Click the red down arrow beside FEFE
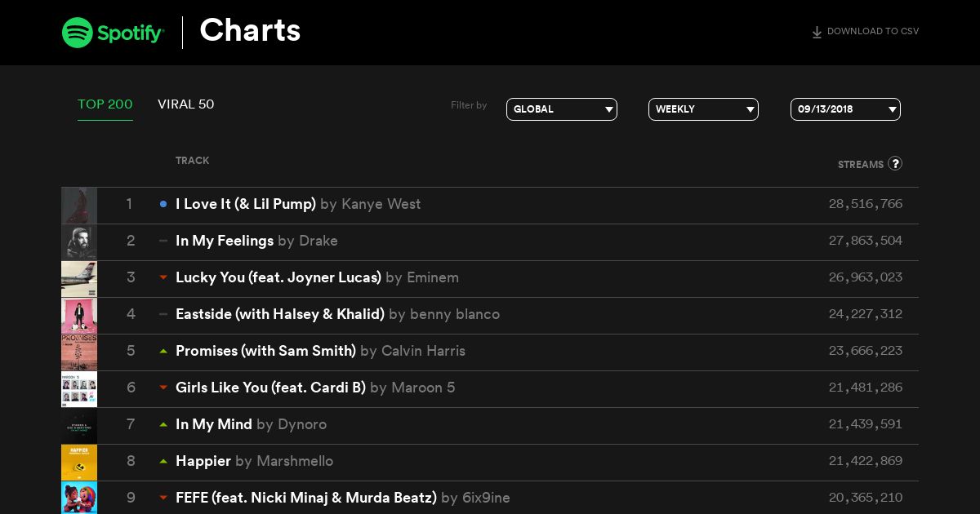The image size is (980, 514). pyautogui.click(x=163, y=498)
